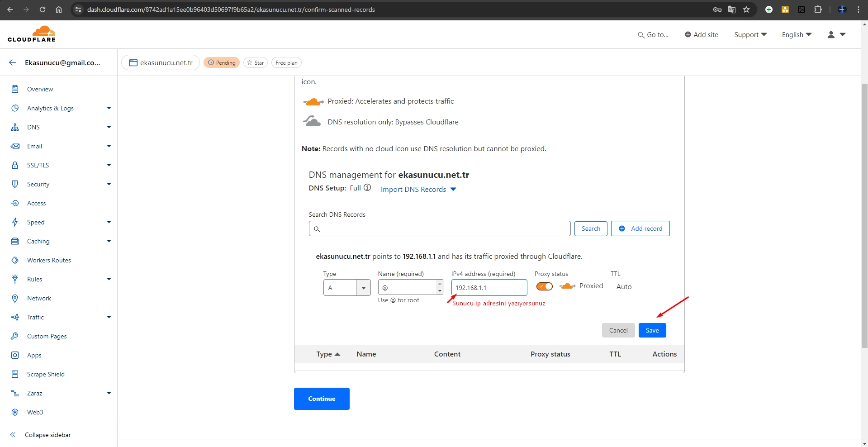
Task: Click the Add site link
Action: tap(702, 35)
